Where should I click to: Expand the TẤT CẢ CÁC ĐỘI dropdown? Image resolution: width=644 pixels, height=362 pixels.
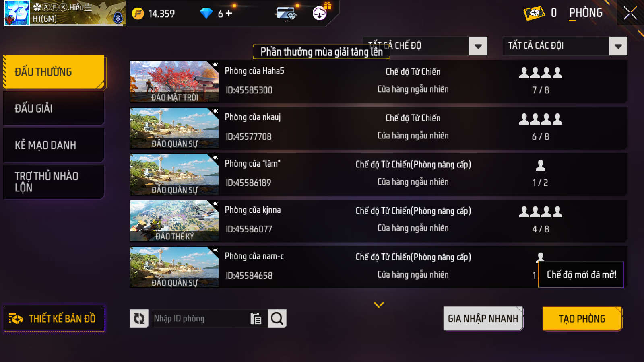click(x=618, y=46)
